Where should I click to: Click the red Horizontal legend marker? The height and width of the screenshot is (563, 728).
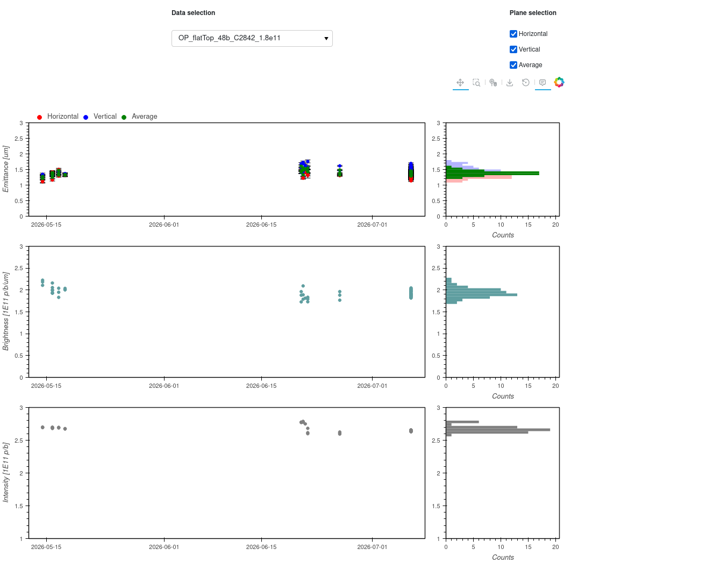tap(40, 117)
